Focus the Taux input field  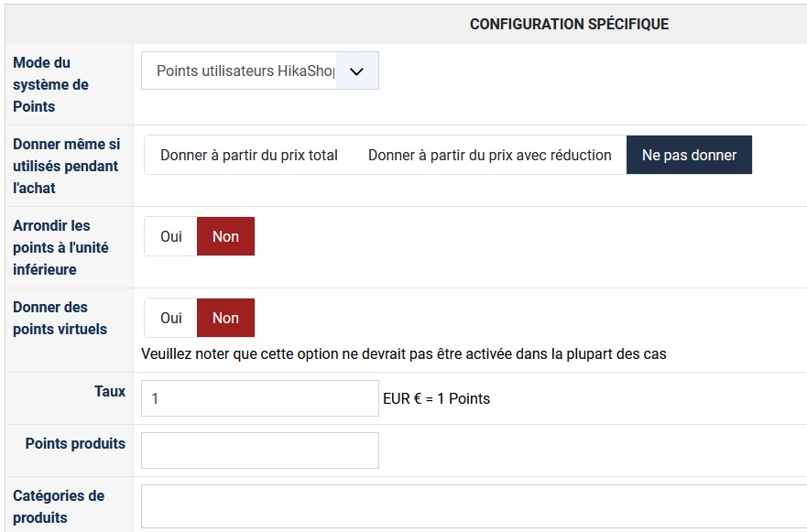(x=259, y=398)
